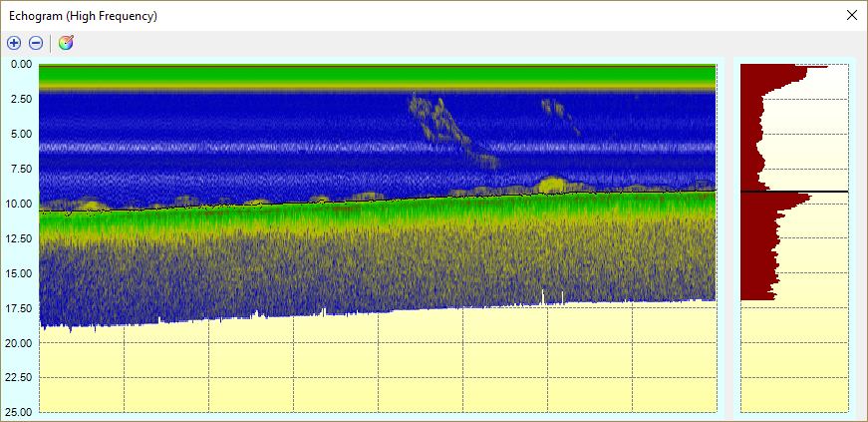The width and height of the screenshot is (868, 422).
Task: Click the 5.00 depth axis label
Action: pos(20,134)
